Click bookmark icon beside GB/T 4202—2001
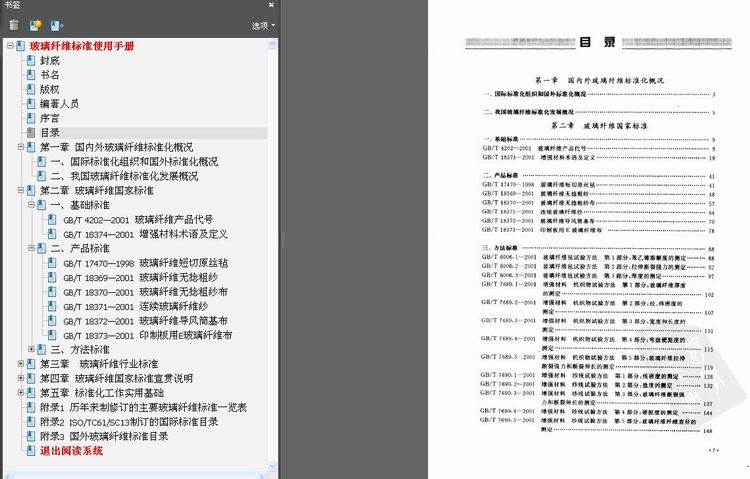750x479 pixels. coord(52,220)
